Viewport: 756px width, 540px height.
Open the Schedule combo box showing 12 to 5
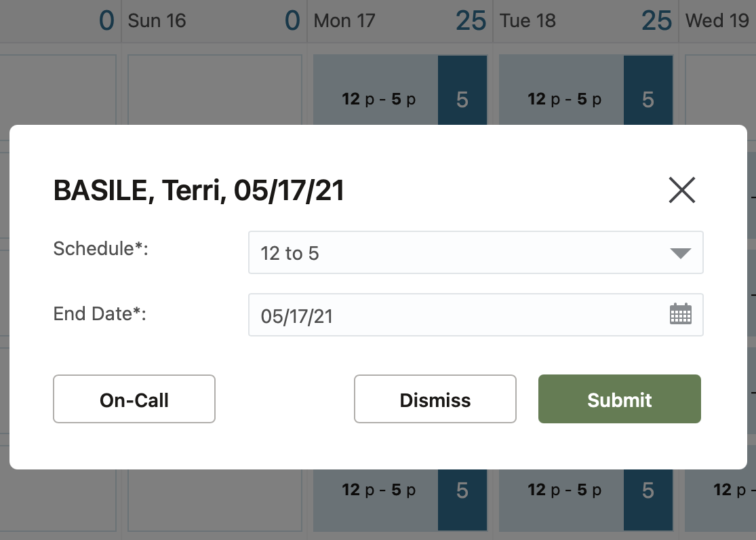coord(475,252)
